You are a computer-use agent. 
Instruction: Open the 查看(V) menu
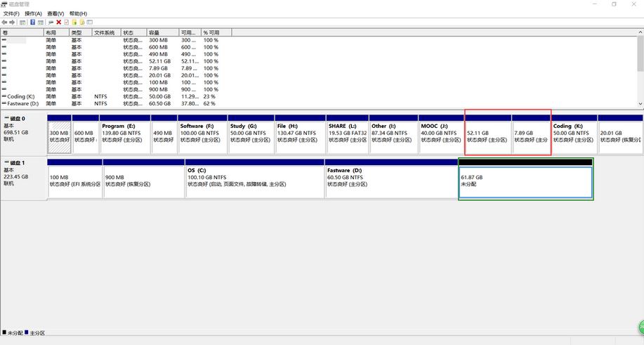[55, 13]
